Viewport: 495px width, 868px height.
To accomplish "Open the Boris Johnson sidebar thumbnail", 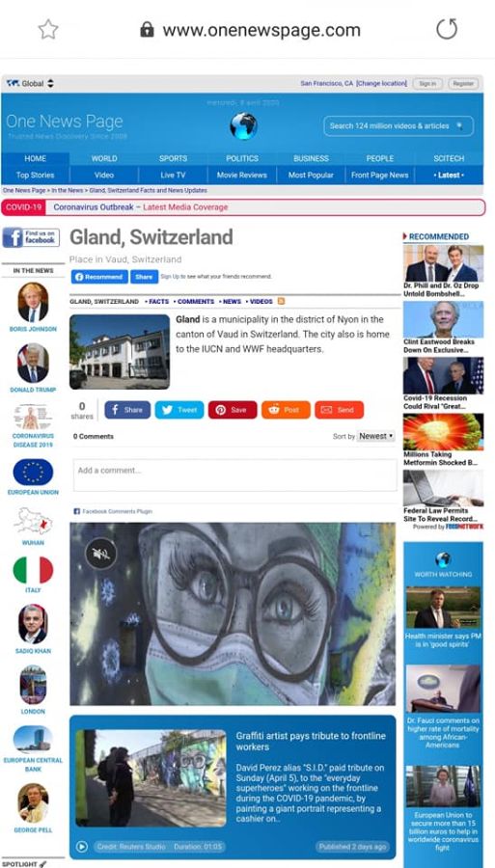I will pos(33,302).
